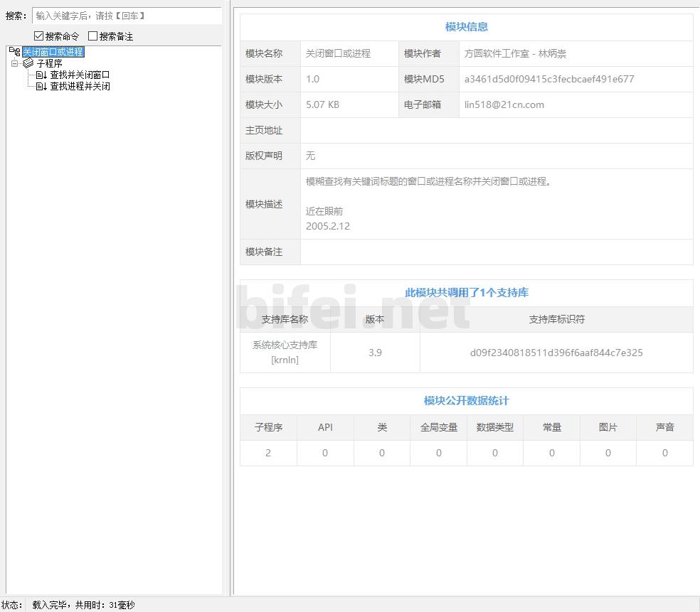Open the 查找进程并关闭 subroutine label
This screenshot has width=700, height=612.
pyautogui.click(x=80, y=86)
